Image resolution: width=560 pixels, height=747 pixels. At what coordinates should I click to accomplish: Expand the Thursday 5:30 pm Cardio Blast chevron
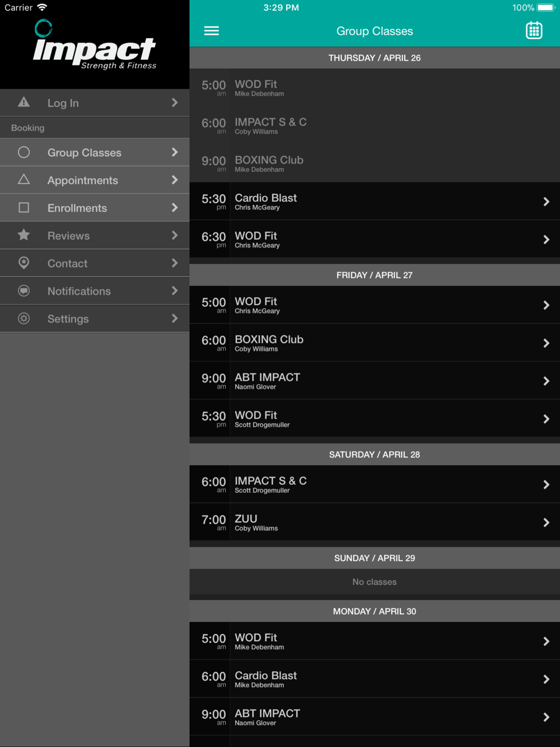(x=546, y=202)
